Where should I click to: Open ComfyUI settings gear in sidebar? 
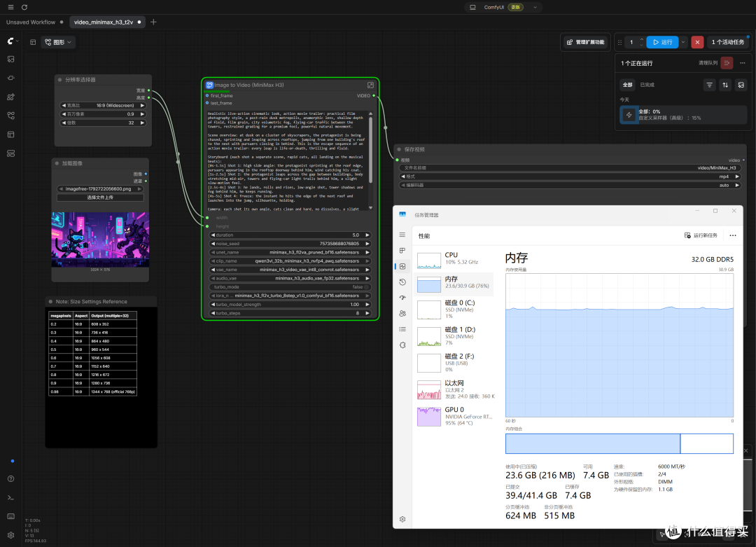pyautogui.click(x=10, y=535)
